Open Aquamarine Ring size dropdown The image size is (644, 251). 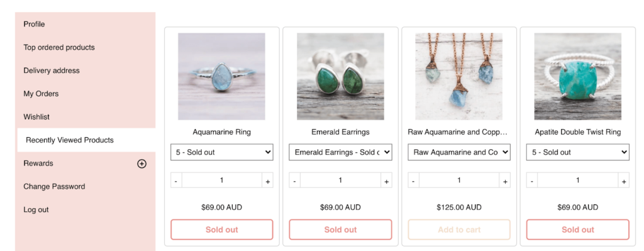pyautogui.click(x=222, y=152)
